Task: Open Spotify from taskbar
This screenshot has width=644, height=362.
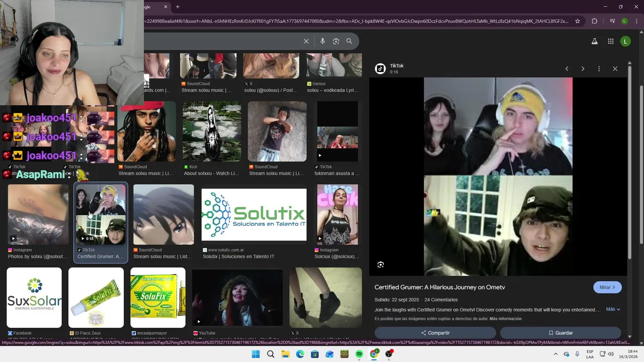Action: click(359, 354)
